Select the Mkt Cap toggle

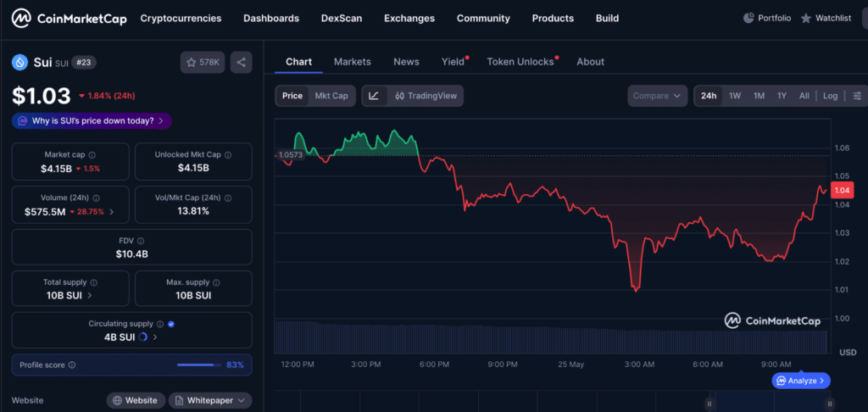tap(331, 96)
